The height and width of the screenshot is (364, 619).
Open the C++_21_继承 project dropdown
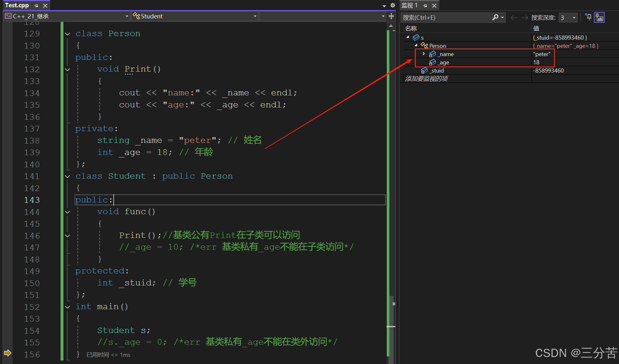coord(127,16)
